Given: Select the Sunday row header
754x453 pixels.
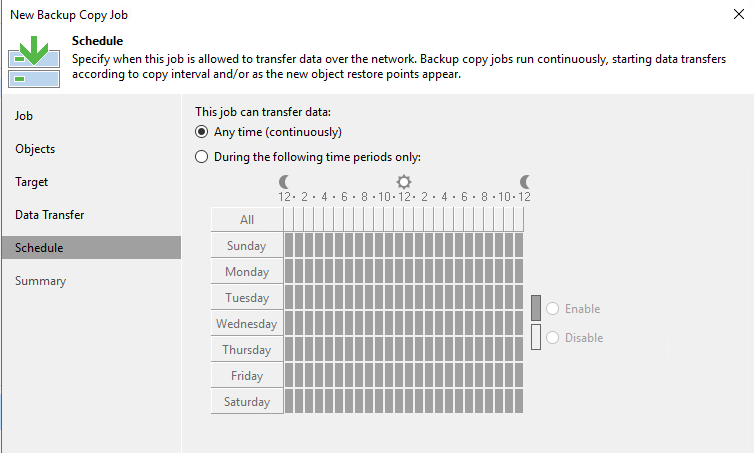Looking at the screenshot, I should coord(247,246).
